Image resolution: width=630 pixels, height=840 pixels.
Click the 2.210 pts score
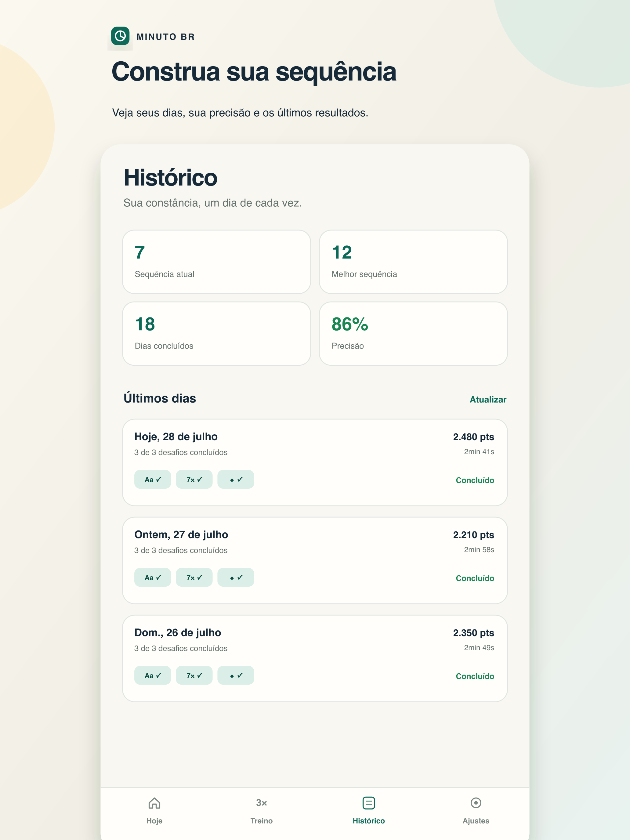click(x=473, y=535)
